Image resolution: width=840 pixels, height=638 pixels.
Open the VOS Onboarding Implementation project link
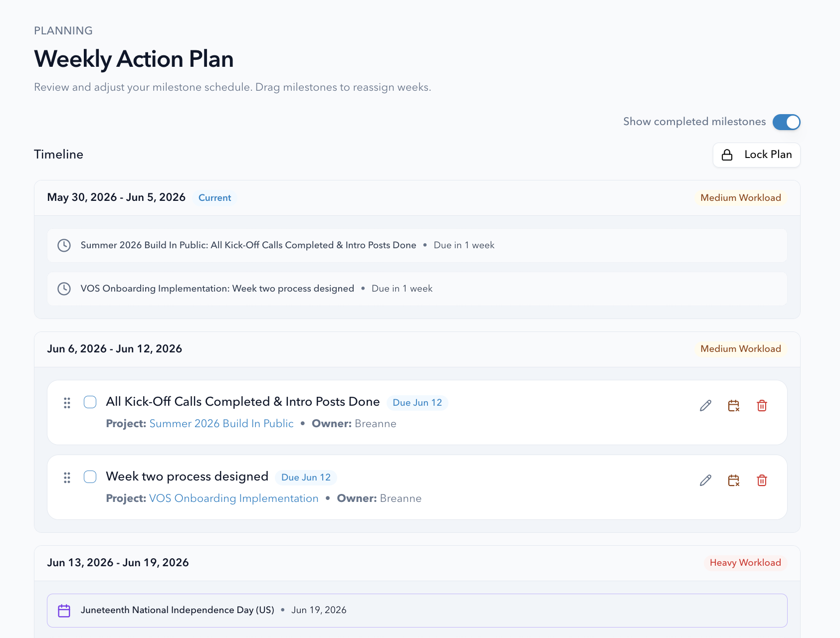point(234,498)
